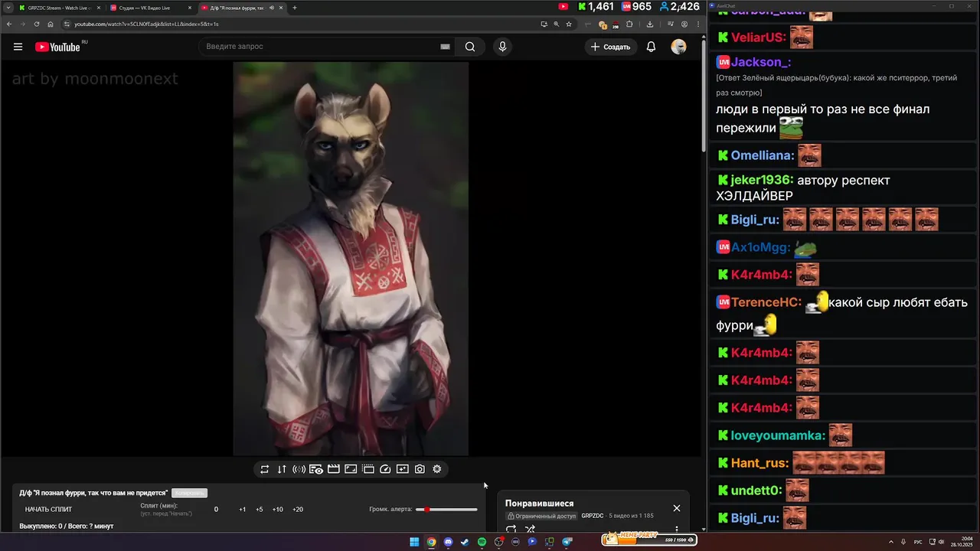This screenshot has height=551, width=980.
Task: Toggle playlist loop in Понравившиеся panel
Action: click(511, 529)
